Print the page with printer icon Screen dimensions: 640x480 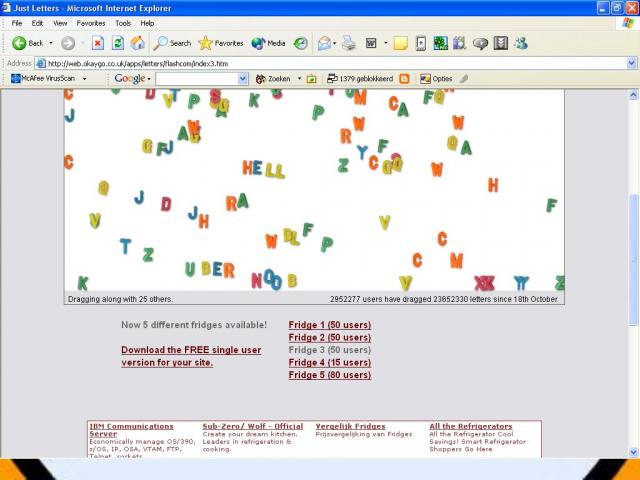click(x=349, y=43)
